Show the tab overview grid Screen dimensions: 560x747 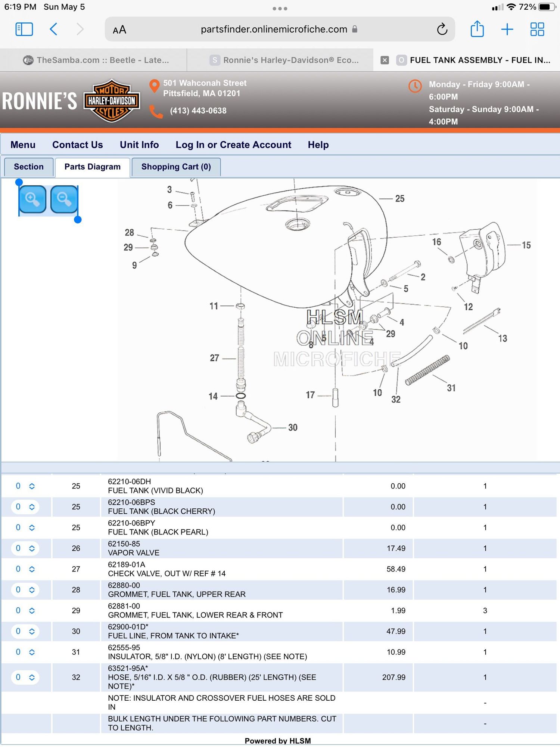tap(537, 29)
